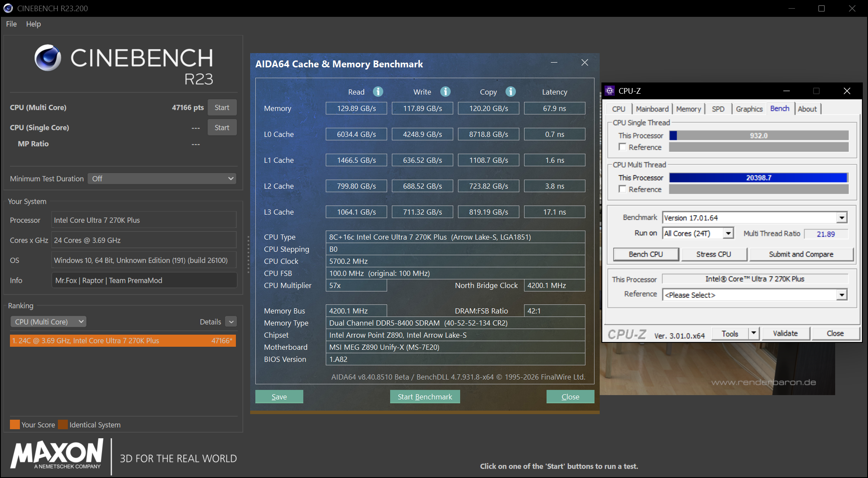Start the CPU Single Core test
Screen dimensions: 868x478
(x=222, y=127)
